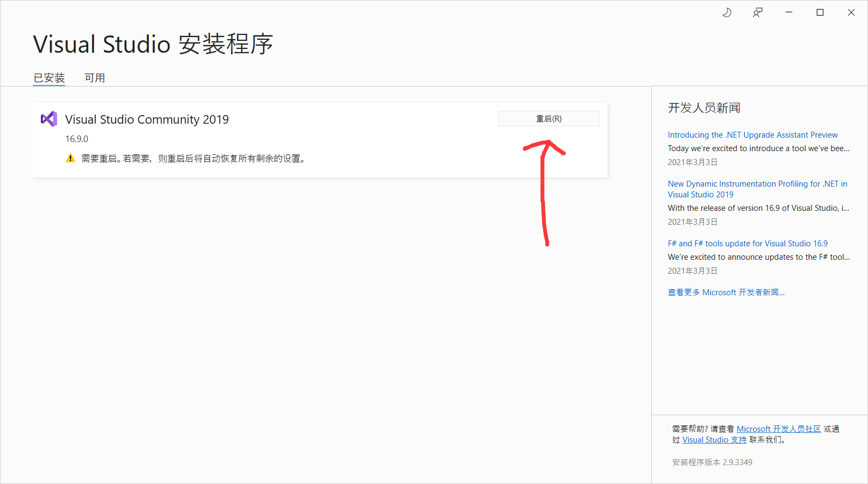868x484 pixels.
Task: Minimize the installer window
Action: [x=789, y=12]
